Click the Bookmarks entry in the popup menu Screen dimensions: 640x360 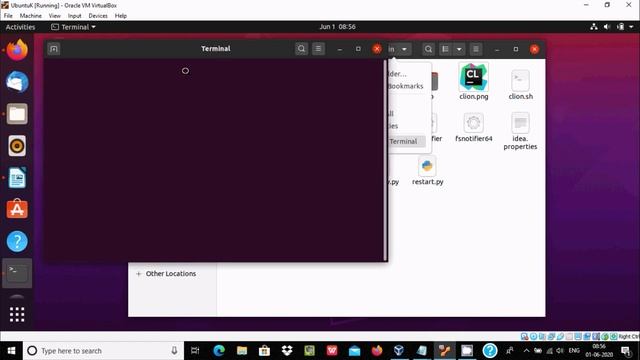[405, 86]
